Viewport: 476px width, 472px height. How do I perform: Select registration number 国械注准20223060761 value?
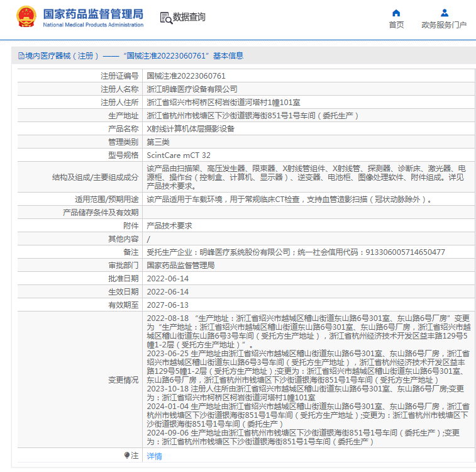(186, 76)
